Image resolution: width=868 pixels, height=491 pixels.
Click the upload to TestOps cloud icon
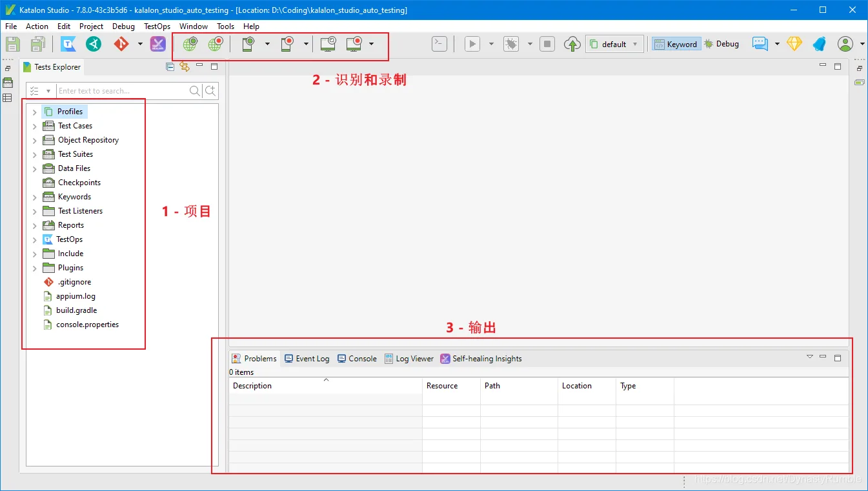click(572, 44)
